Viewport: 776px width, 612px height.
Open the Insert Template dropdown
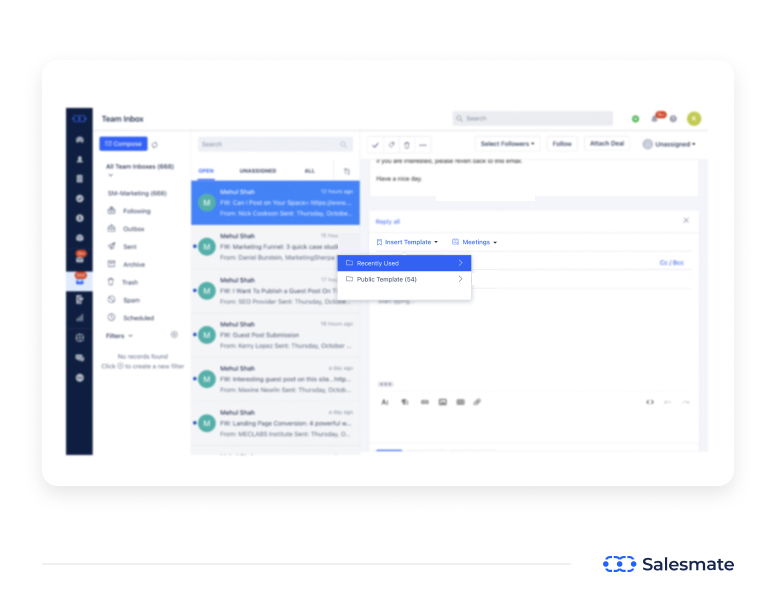click(407, 242)
